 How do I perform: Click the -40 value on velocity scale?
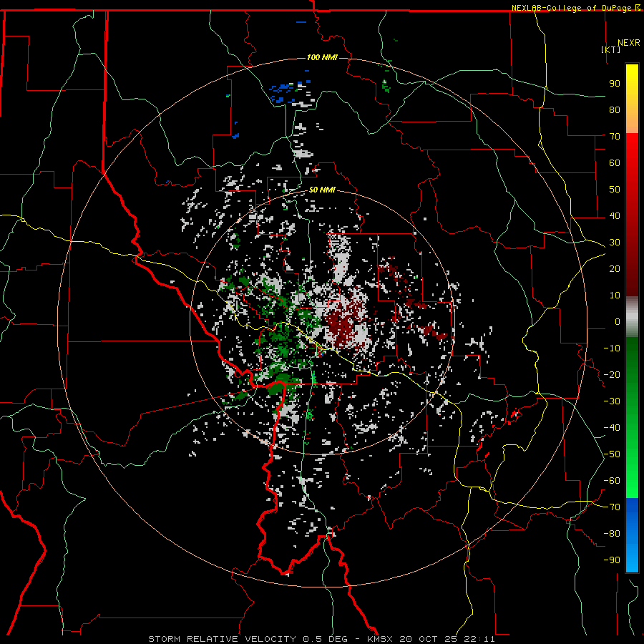click(x=612, y=428)
